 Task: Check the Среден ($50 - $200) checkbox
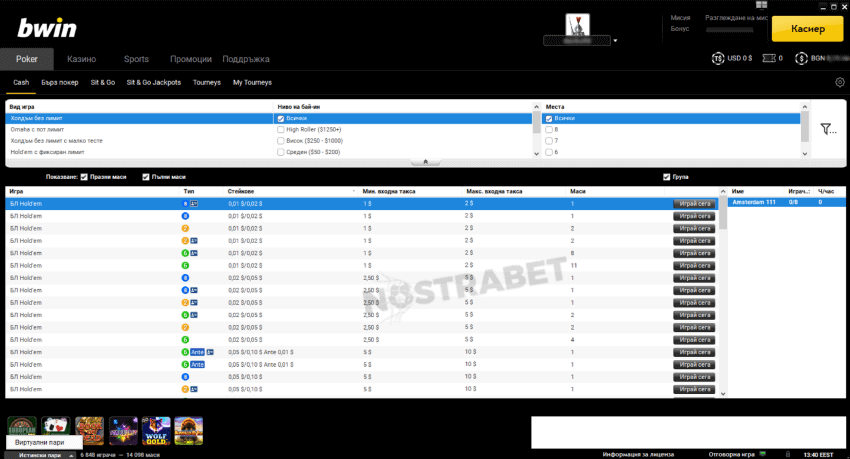coord(281,152)
